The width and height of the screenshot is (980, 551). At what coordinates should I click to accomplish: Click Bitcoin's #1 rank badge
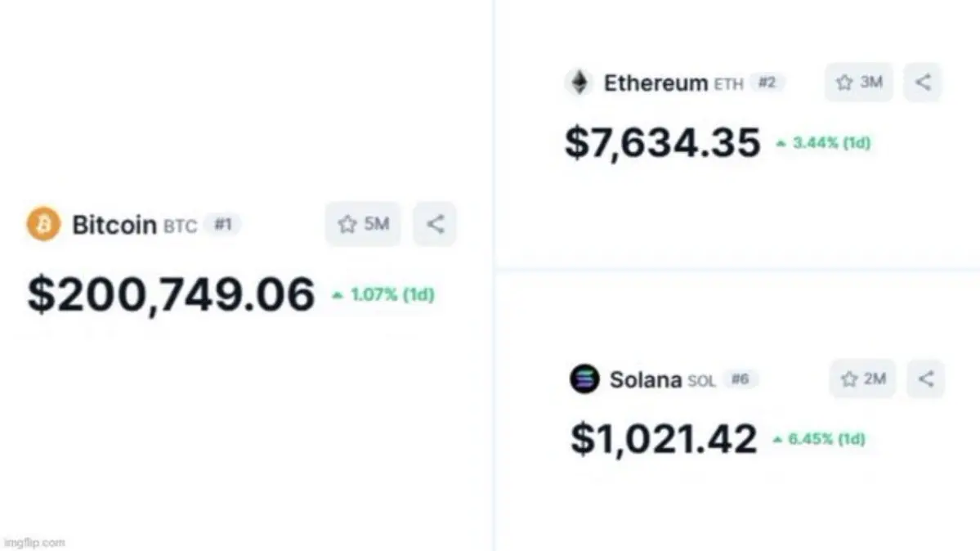(x=222, y=224)
